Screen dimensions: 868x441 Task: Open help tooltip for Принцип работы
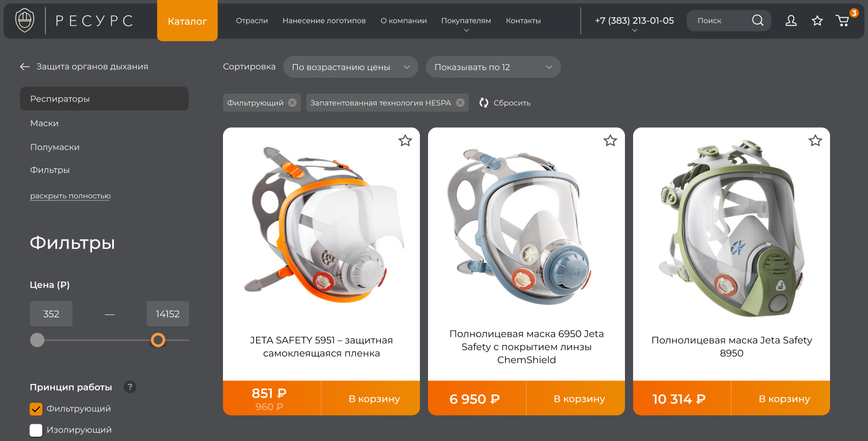tap(130, 387)
